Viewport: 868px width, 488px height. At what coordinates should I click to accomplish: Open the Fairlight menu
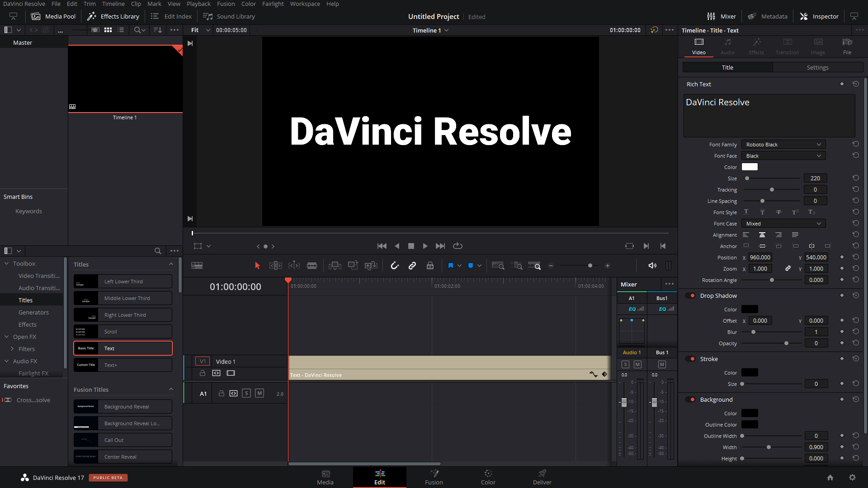[x=273, y=4]
